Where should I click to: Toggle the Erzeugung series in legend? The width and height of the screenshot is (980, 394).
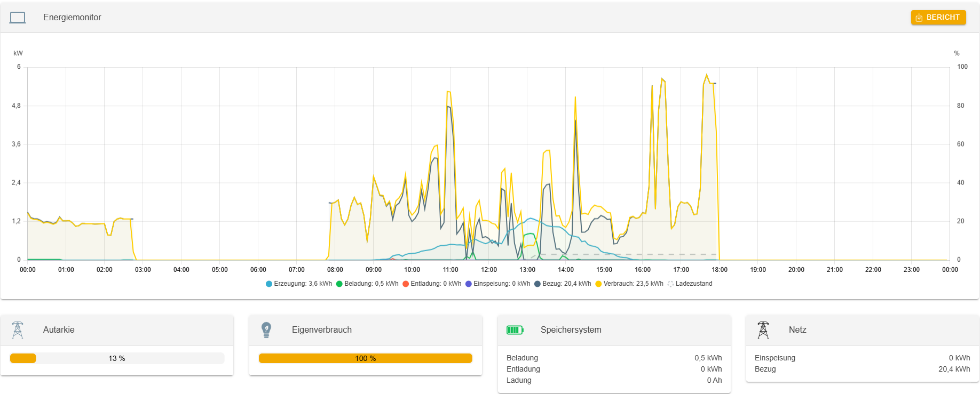point(299,284)
